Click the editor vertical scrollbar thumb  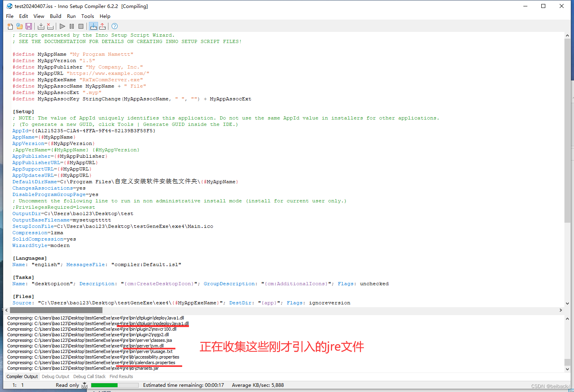(567, 131)
